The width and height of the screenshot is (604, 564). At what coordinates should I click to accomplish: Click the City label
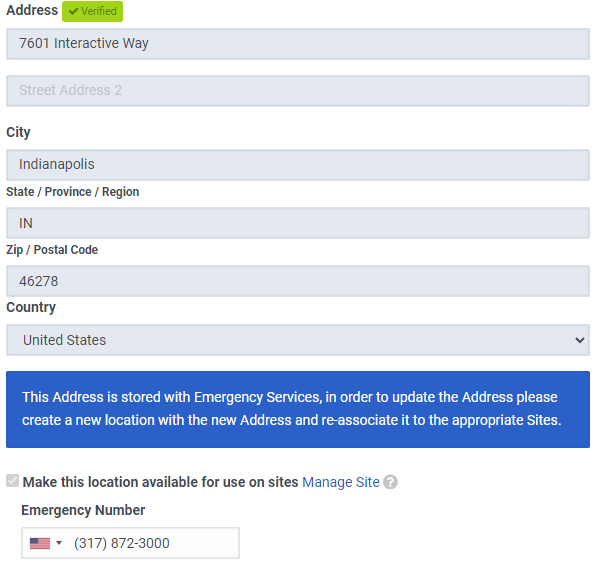[x=19, y=132]
